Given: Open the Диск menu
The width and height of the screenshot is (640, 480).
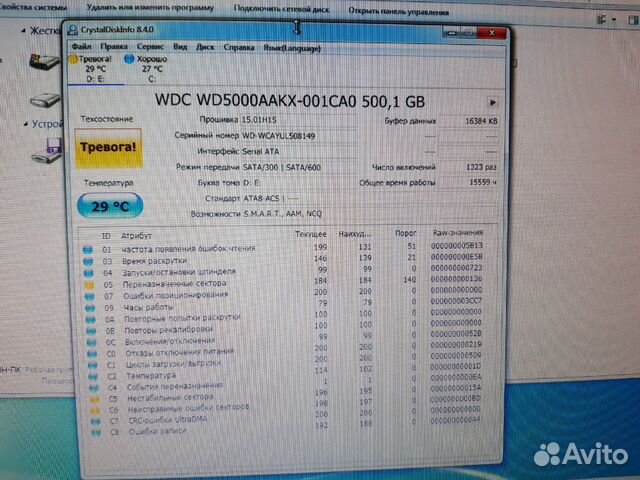Looking at the screenshot, I should coord(205,47).
